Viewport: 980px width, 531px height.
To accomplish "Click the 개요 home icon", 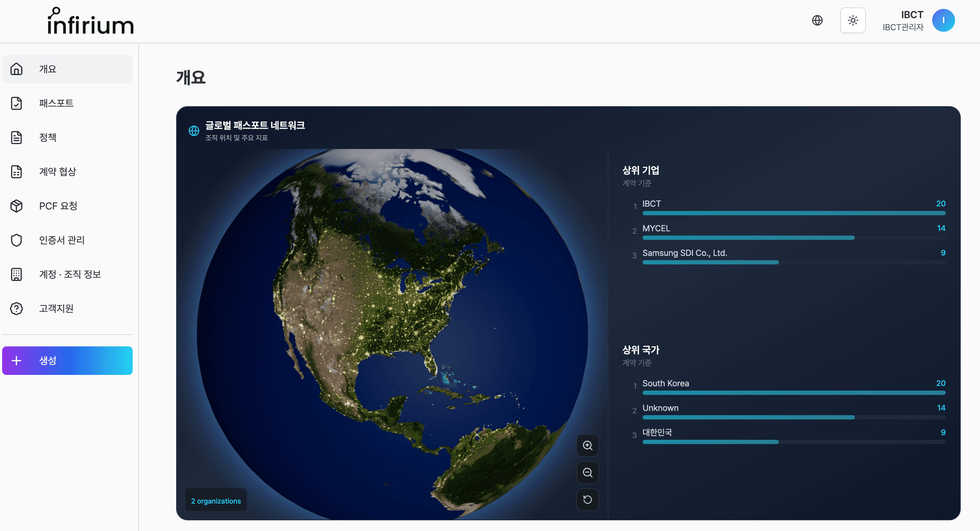I will pos(16,69).
